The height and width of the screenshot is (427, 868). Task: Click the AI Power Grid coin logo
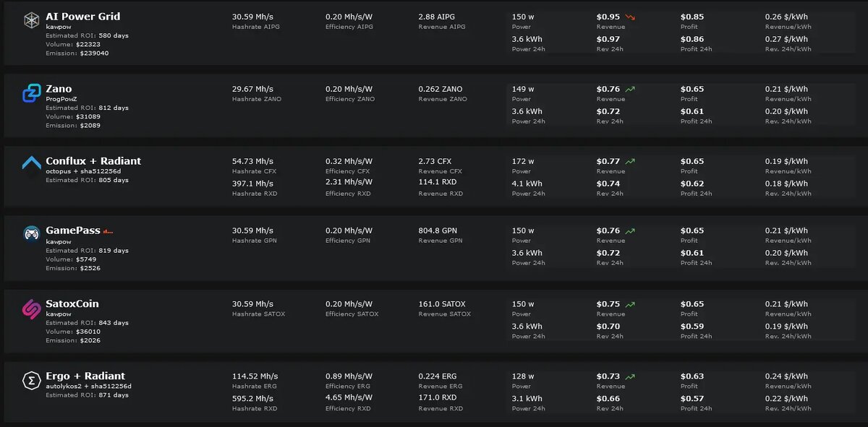pyautogui.click(x=31, y=21)
